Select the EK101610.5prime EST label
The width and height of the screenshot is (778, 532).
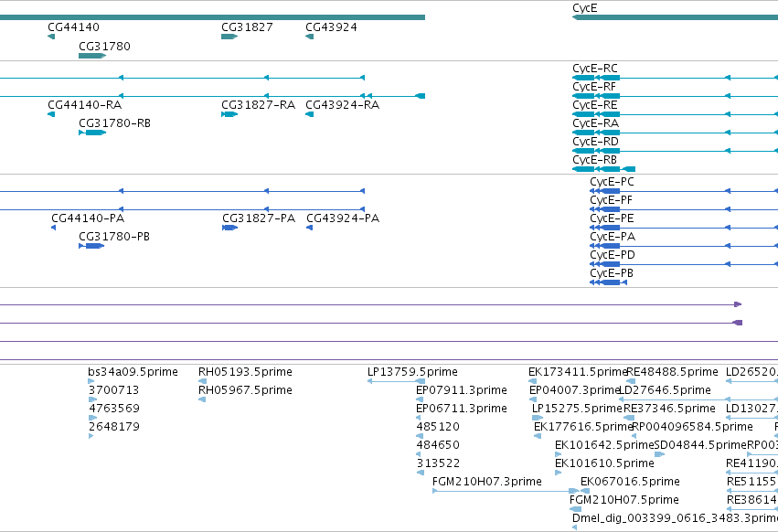pos(604,463)
